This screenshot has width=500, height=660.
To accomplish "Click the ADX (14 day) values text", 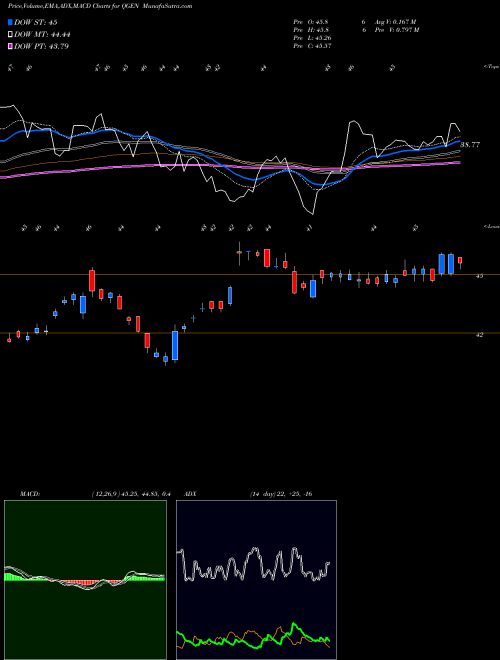I will point(281,494).
